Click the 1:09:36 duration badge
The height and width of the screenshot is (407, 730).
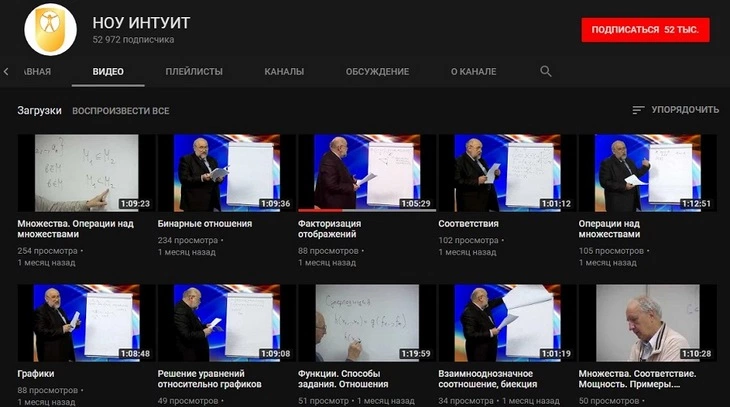(x=275, y=204)
